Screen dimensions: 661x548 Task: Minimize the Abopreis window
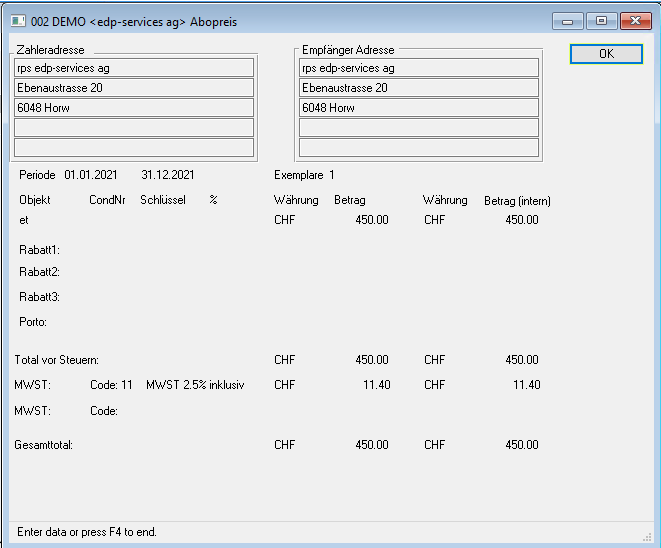569,20
